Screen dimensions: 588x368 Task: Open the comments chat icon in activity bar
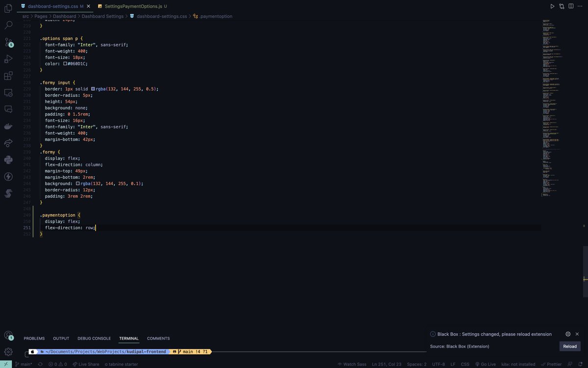8,109
